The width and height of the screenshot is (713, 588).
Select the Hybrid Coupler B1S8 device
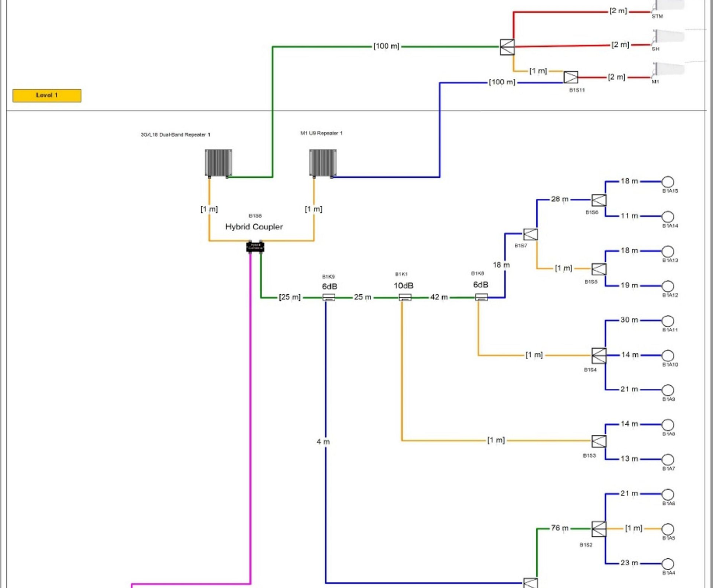(x=255, y=247)
